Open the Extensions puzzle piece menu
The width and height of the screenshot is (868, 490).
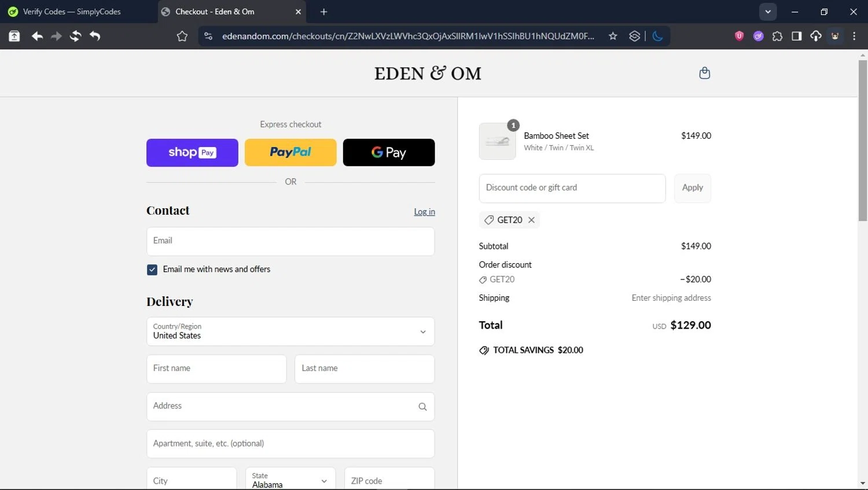click(x=777, y=36)
